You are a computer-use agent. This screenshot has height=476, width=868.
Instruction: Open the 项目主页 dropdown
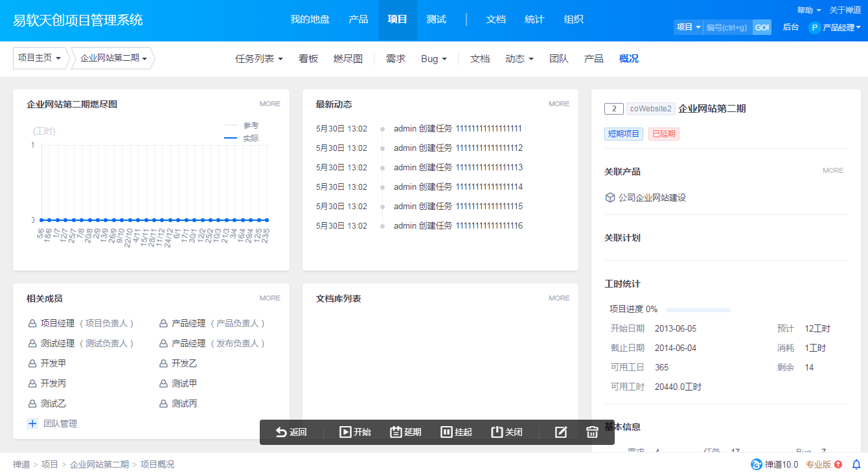[x=40, y=58]
